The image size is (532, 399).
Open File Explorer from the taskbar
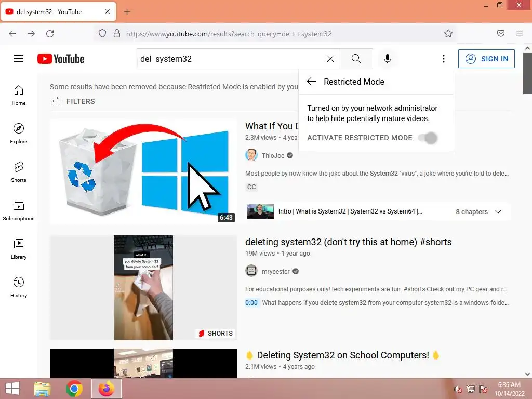(x=42, y=389)
